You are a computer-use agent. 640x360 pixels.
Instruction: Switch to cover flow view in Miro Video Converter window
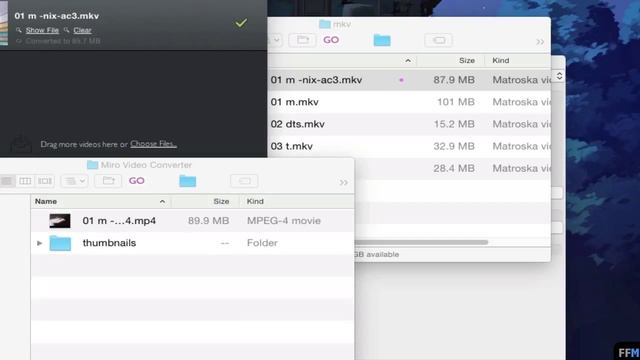(44, 181)
